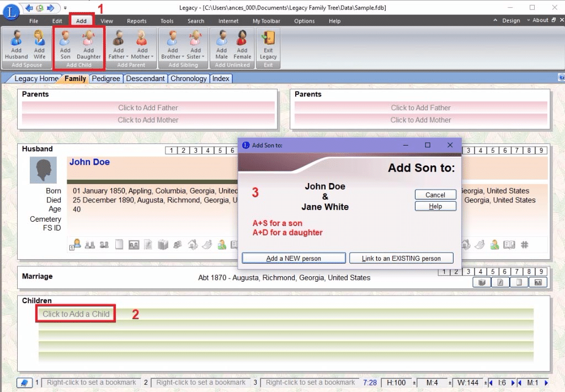
Task: Open husband's blank notes page icon
Action: (119, 245)
